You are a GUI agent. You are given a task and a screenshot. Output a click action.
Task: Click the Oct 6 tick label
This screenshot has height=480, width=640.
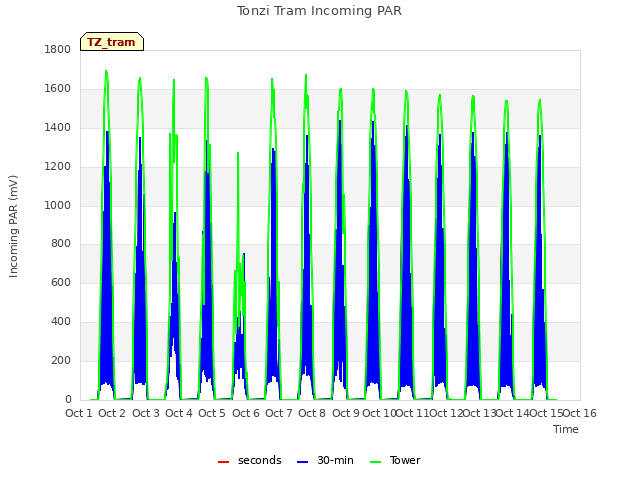[246, 413]
